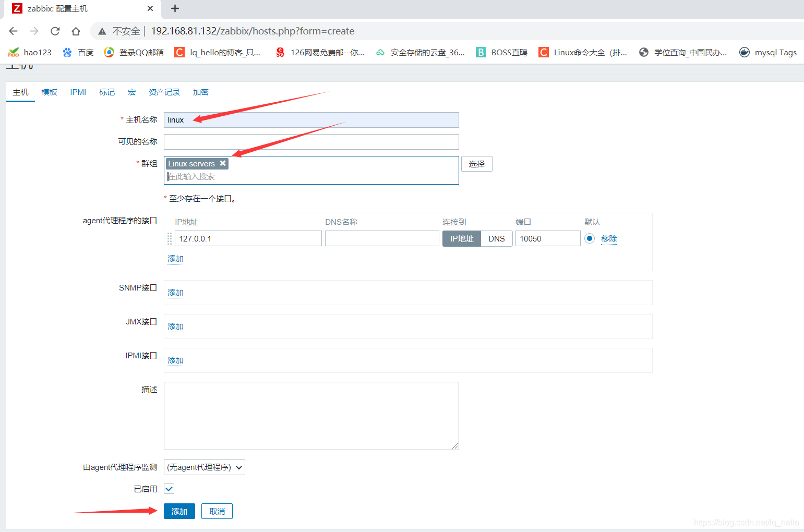
Task: Switch to the 模板 tab
Action: 50,92
